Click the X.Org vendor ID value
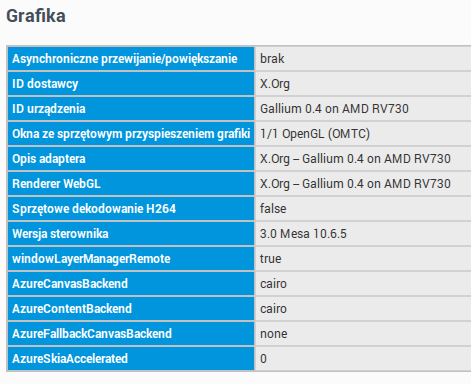 (275, 84)
